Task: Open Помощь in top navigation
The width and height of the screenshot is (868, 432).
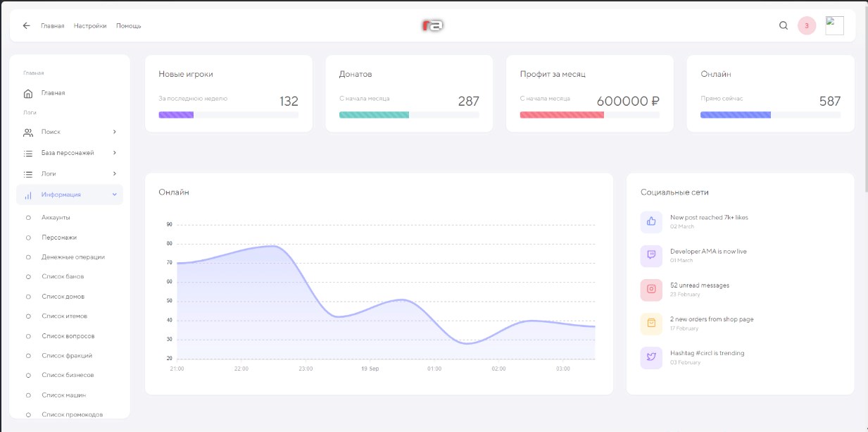Action: point(129,26)
